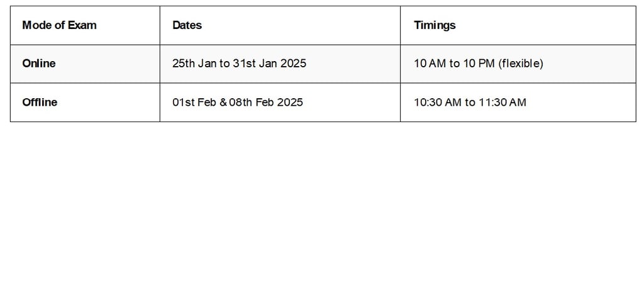Click '2025' in the Offline dates cell

tap(289, 102)
